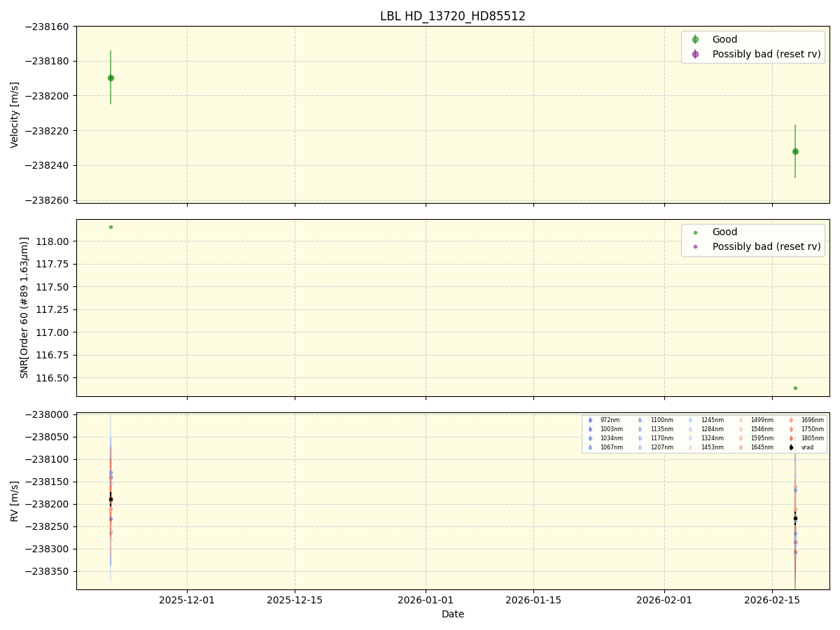Viewport: 840px width, 630px height.
Task: Click the 1595nm legend marker
Action: click(741, 438)
